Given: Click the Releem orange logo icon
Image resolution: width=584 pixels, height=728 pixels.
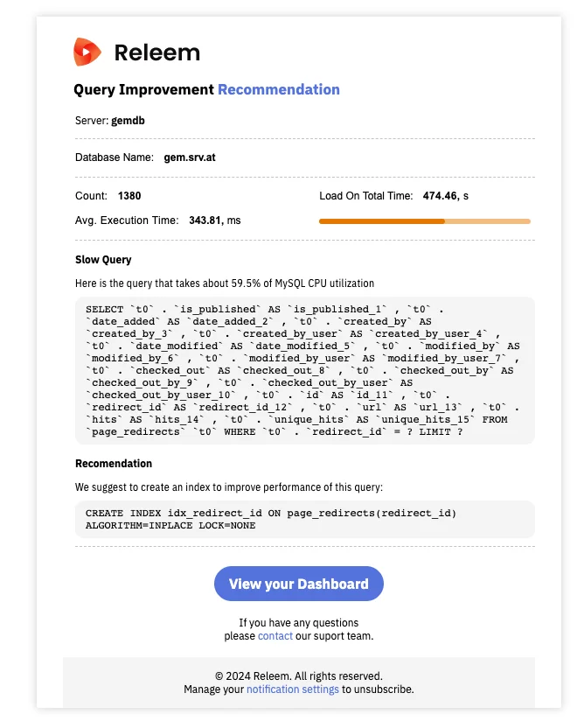Looking at the screenshot, I should [x=87, y=52].
